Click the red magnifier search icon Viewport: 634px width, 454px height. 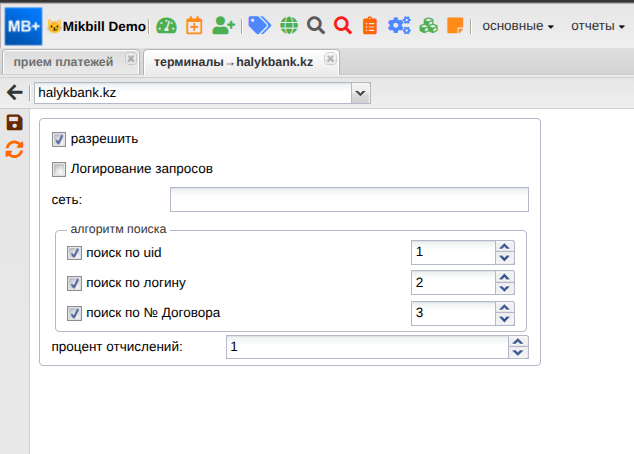click(x=343, y=25)
